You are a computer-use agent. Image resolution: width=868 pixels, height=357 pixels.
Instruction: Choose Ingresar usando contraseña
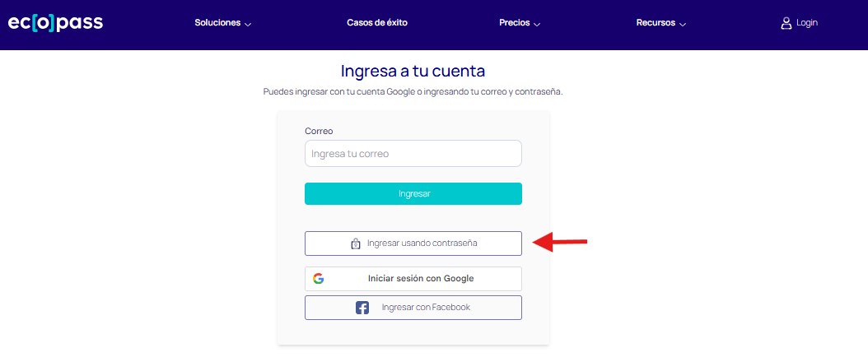click(x=413, y=243)
